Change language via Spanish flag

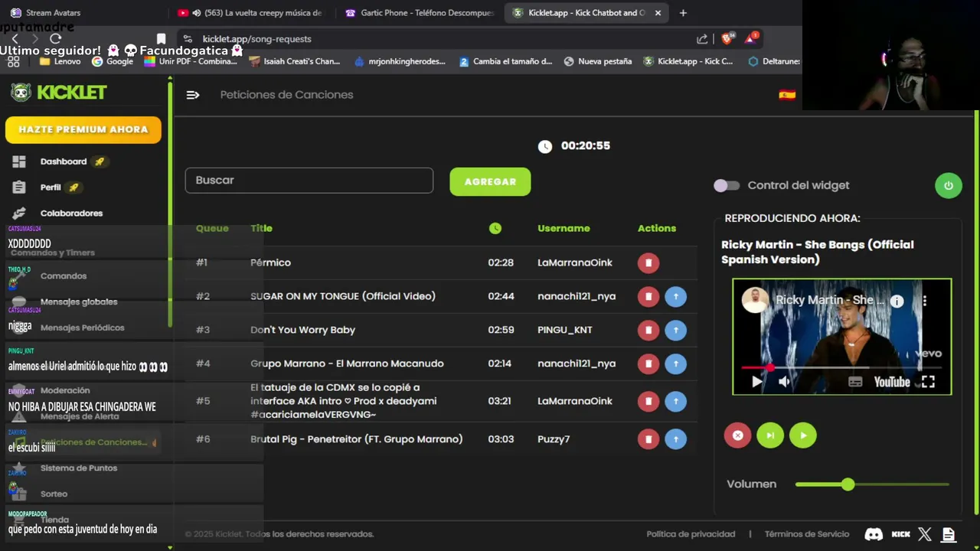pos(787,95)
